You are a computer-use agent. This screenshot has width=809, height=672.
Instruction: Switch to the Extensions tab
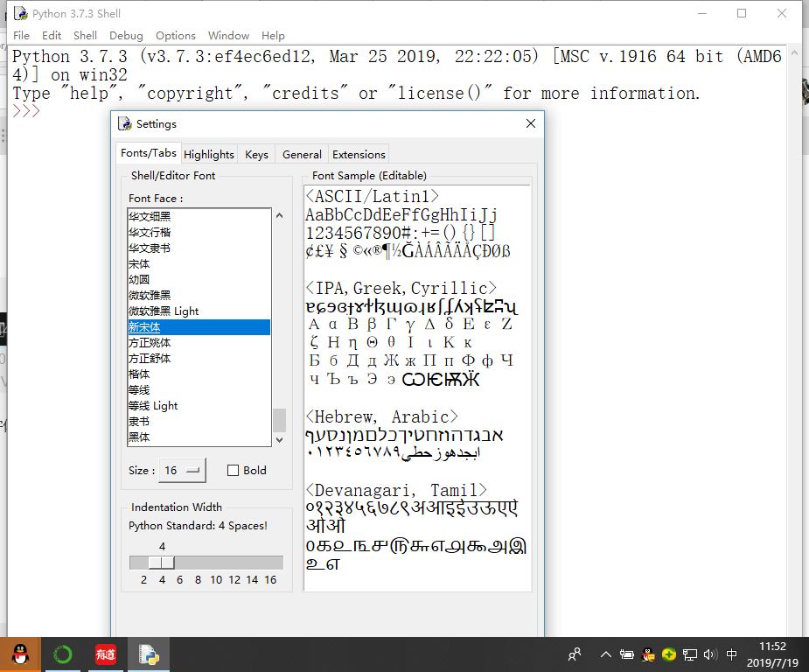click(x=359, y=154)
